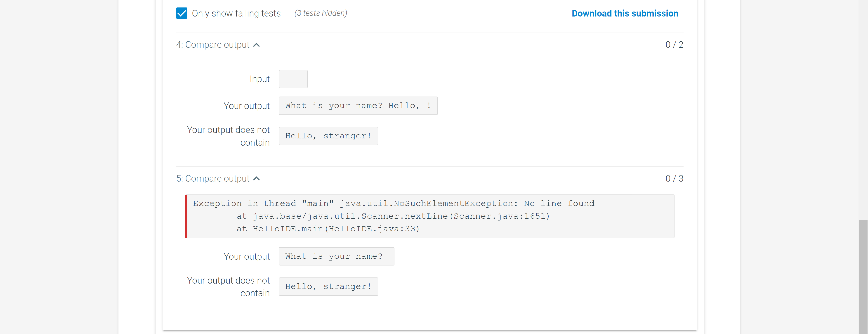Click the '(3 tests hidden)' note
868x334 pixels.
(321, 13)
